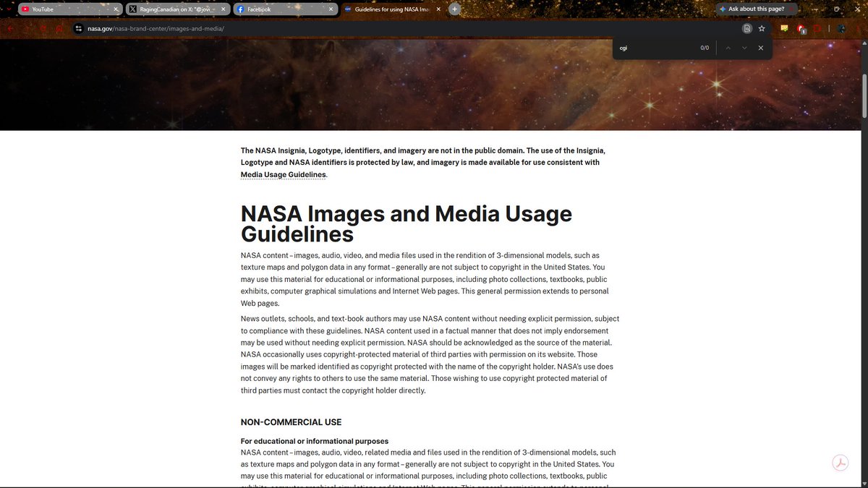Switch to the RagingCanadian on X tab
The width and height of the screenshot is (868, 488).
(178, 9)
